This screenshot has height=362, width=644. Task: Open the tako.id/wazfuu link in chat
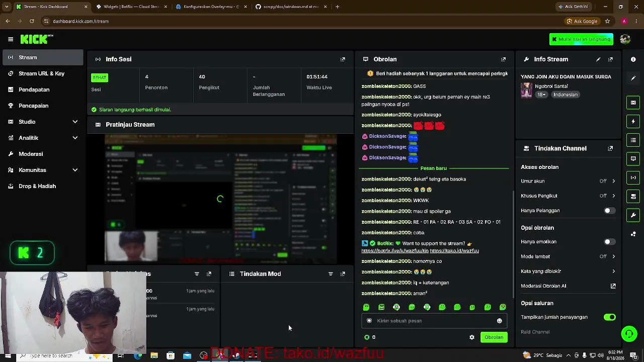click(x=454, y=251)
